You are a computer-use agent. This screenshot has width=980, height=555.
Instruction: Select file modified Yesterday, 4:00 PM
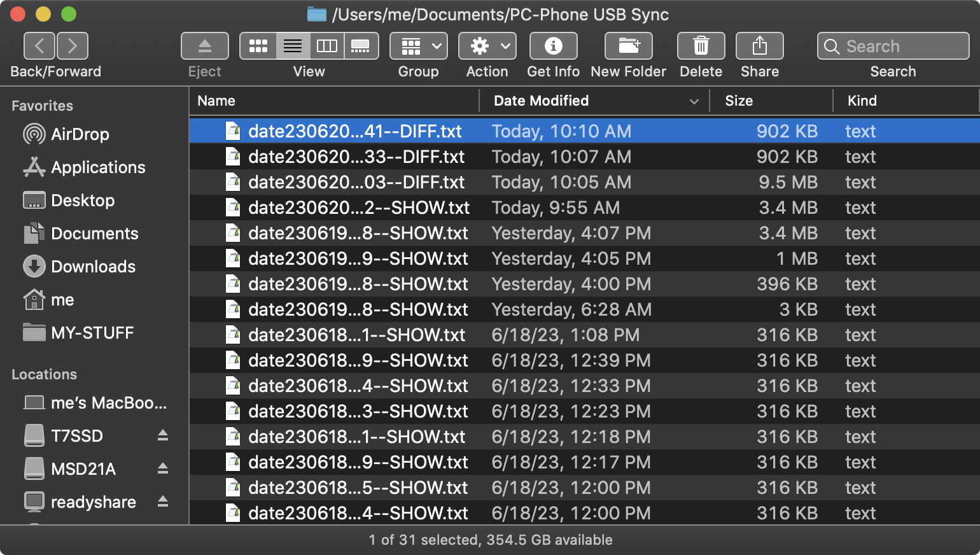point(584,284)
